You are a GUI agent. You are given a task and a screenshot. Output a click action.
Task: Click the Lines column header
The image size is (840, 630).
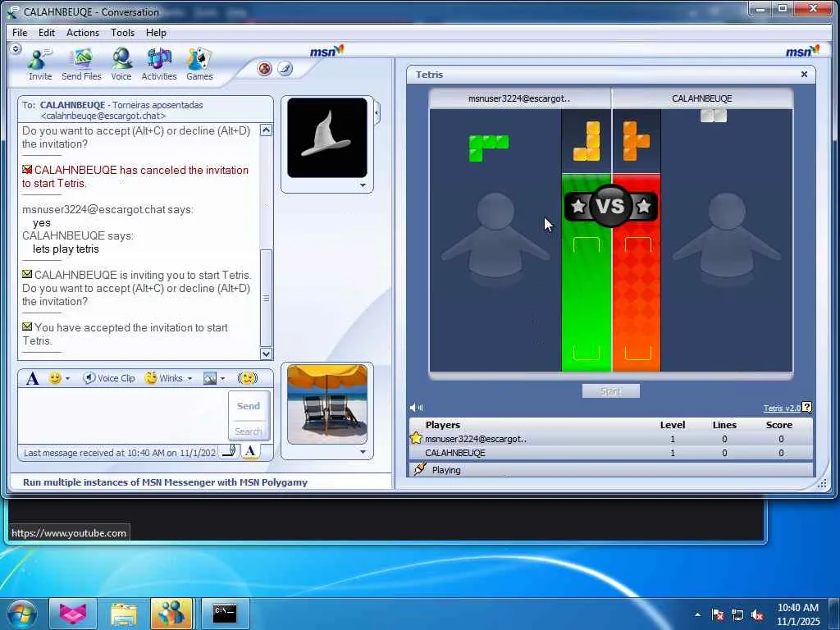click(x=724, y=425)
